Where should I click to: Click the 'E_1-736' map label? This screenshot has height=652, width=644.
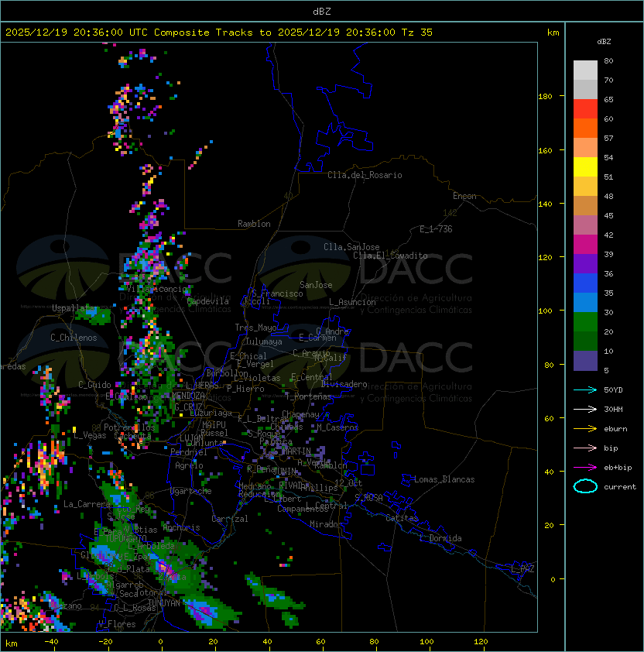(436, 229)
